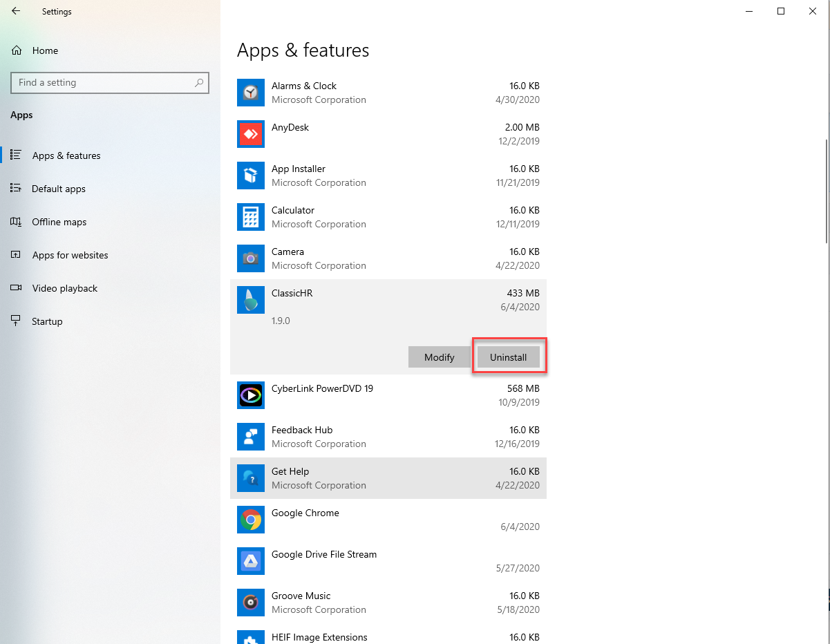
Task: Open the Apps & features section
Action: pos(111,155)
